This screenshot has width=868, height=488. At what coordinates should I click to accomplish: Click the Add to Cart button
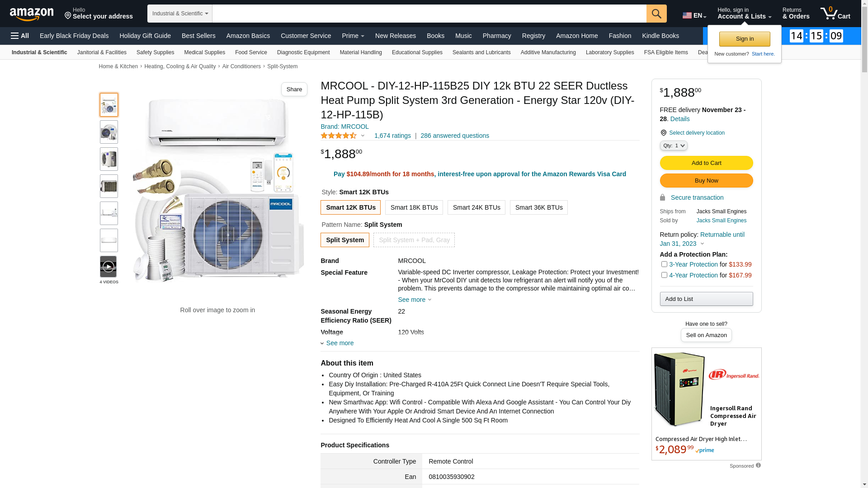pos(706,163)
